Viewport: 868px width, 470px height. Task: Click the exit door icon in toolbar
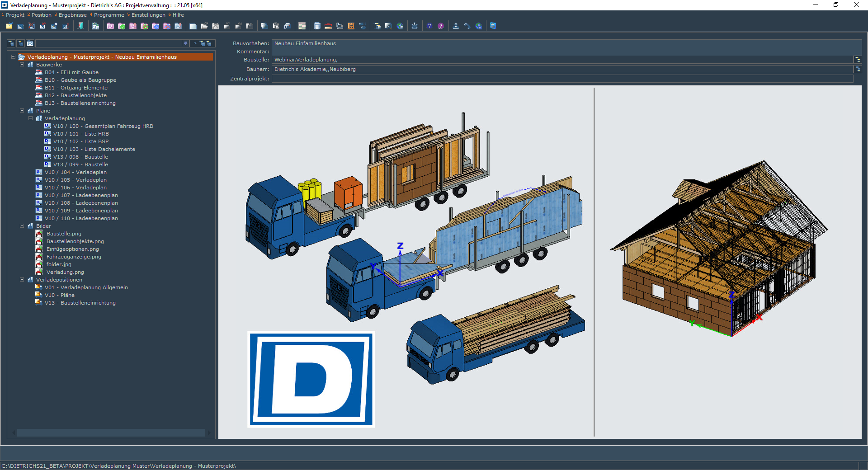coord(80,26)
